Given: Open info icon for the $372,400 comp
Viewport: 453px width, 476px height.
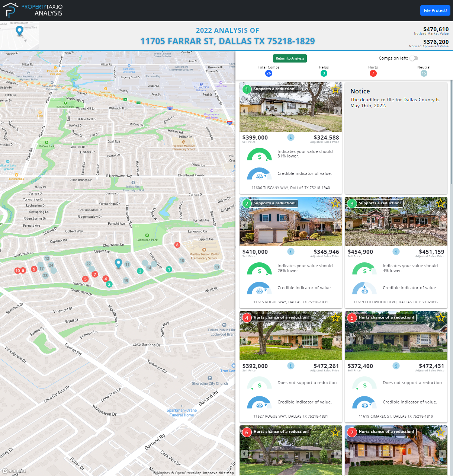Looking at the screenshot, I should click(x=396, y=366).
